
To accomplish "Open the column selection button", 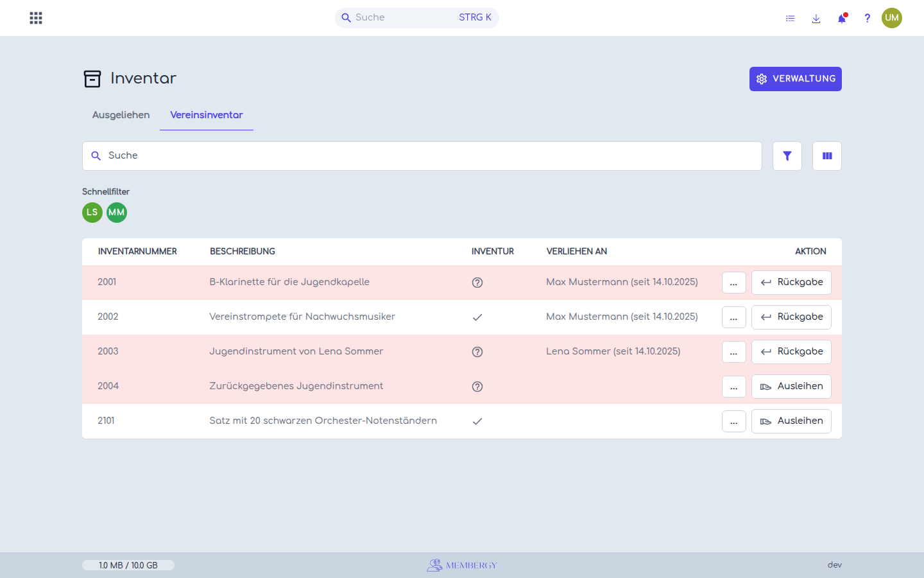I will point(827,156).
